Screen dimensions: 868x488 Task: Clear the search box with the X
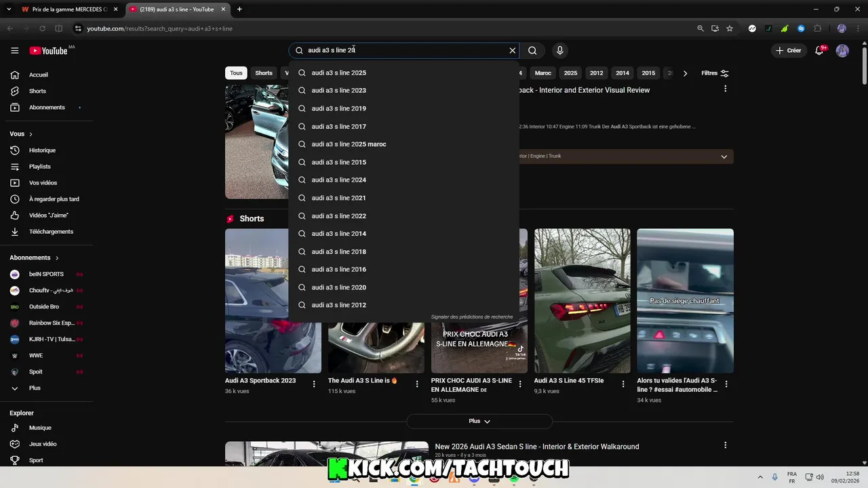point(513,50)
